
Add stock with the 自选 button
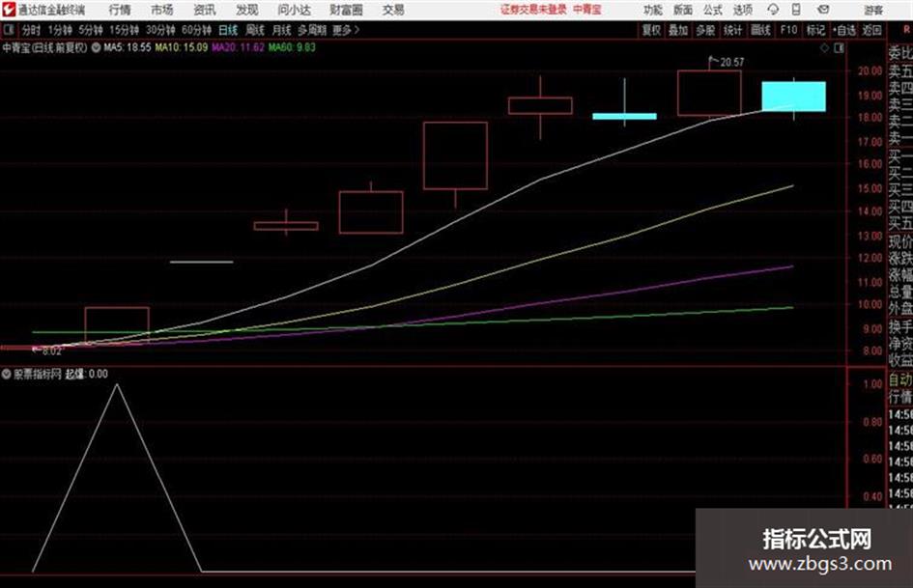click(843, 30)
